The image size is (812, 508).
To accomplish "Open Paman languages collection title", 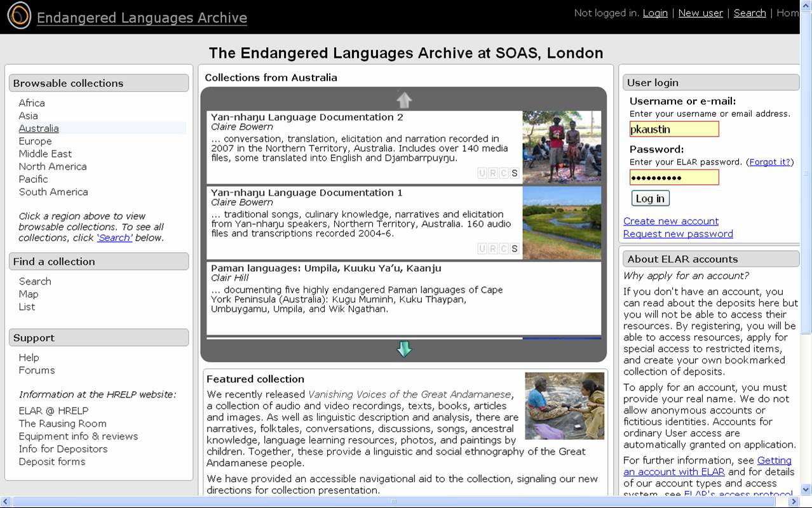I will click(x=326, y=268).
